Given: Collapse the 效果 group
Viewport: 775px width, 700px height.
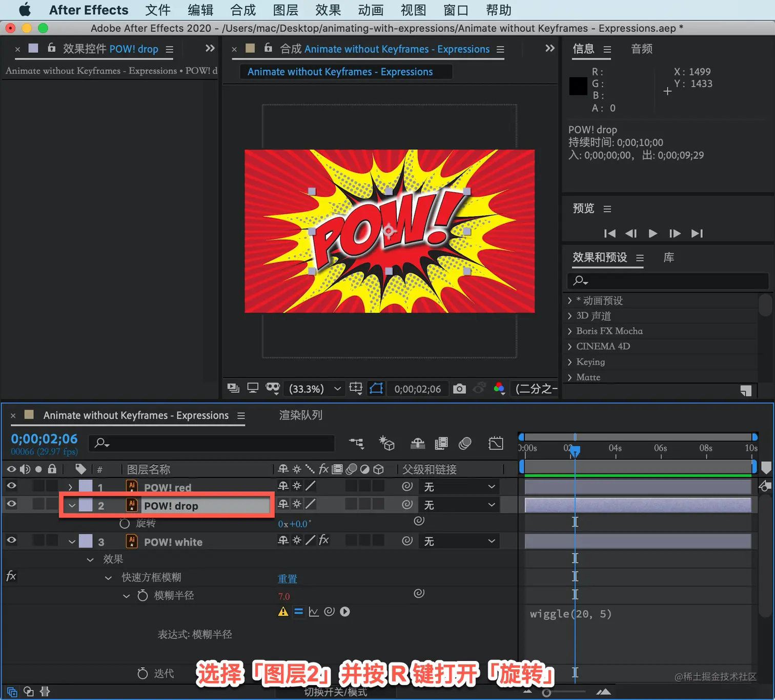Looking at the screenshot, I should (90, 559).
